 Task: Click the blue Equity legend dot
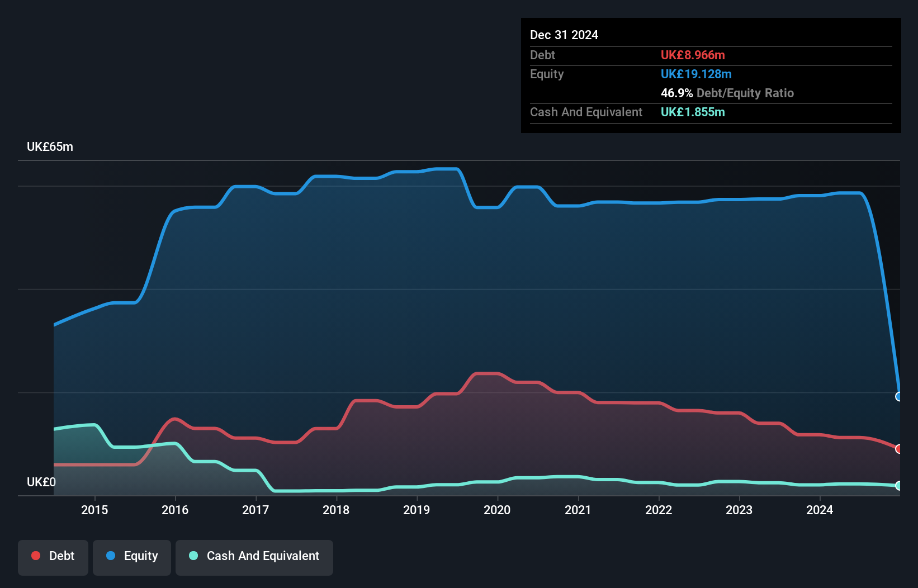pos(111,556)
